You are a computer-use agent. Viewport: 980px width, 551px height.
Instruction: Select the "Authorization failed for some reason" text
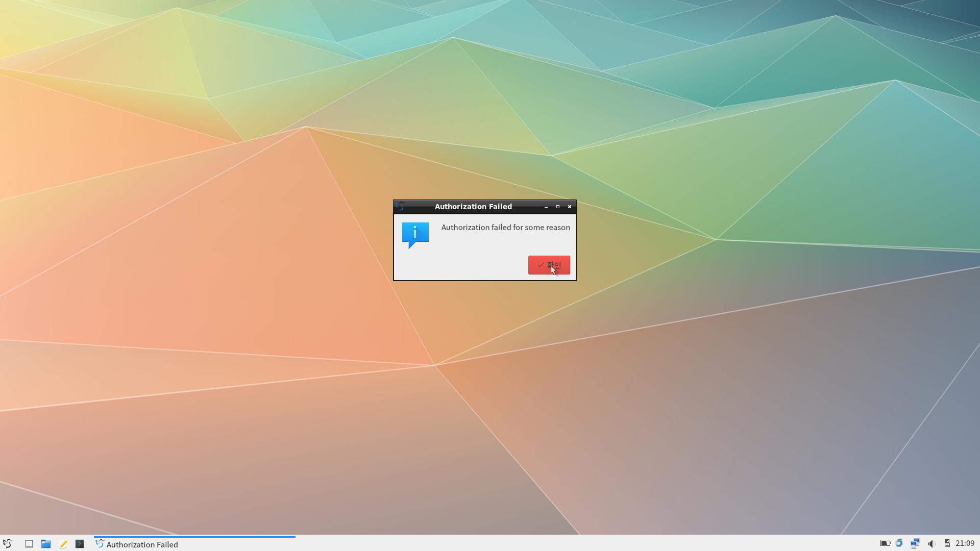coord(505,228)
